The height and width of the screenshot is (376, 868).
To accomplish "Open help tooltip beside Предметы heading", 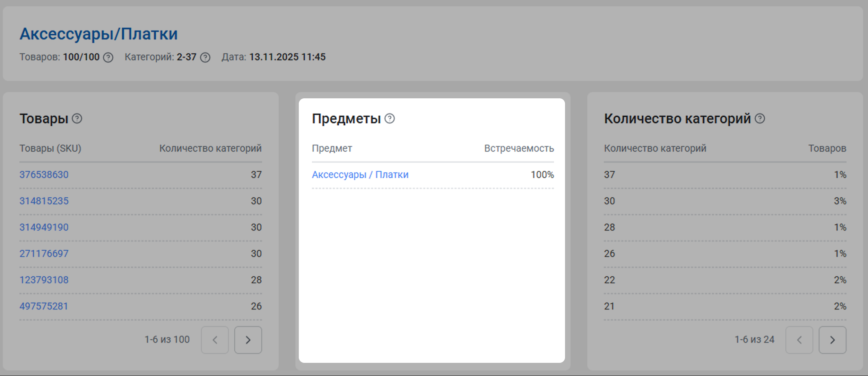I will tap(390, 119).
